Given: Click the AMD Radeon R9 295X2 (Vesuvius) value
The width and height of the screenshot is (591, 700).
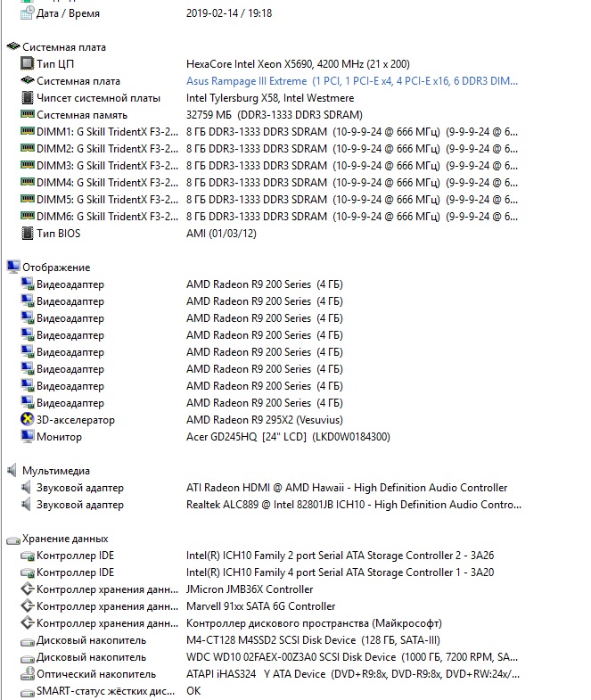Looking at the screenshot, I should pyautogui.click(x=264, y=420).
